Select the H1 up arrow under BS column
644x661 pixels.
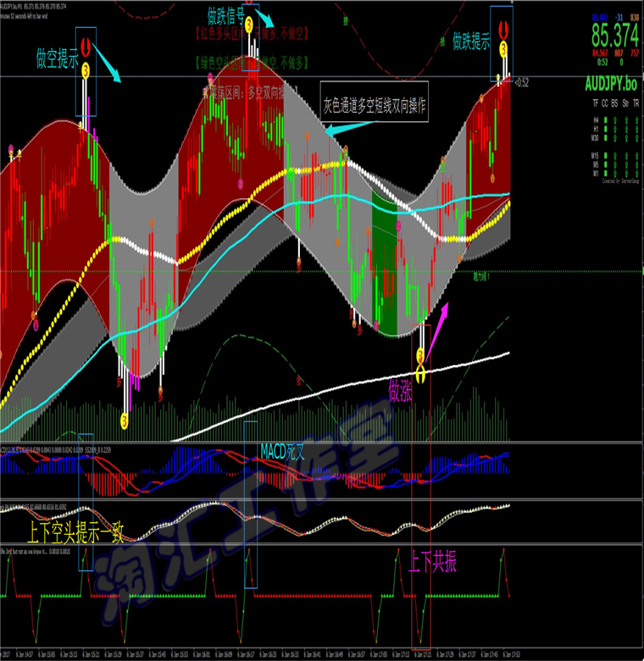coord(615,129)
